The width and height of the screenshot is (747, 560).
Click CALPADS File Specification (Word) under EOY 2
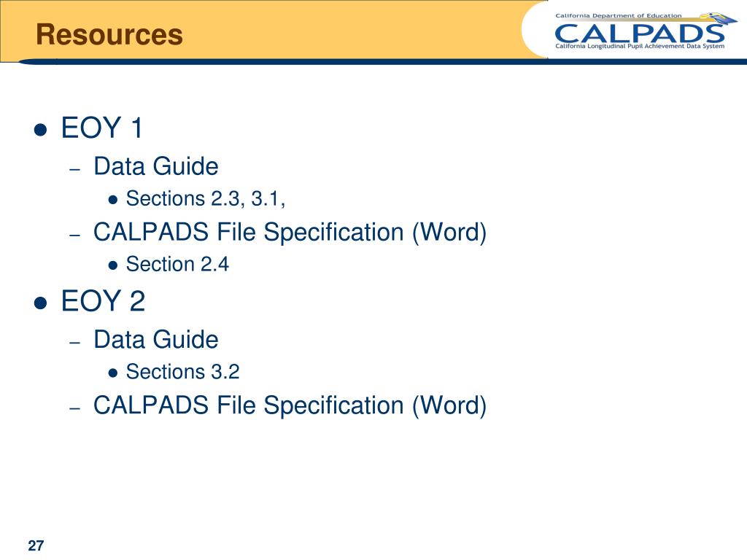tap(290, 405)
